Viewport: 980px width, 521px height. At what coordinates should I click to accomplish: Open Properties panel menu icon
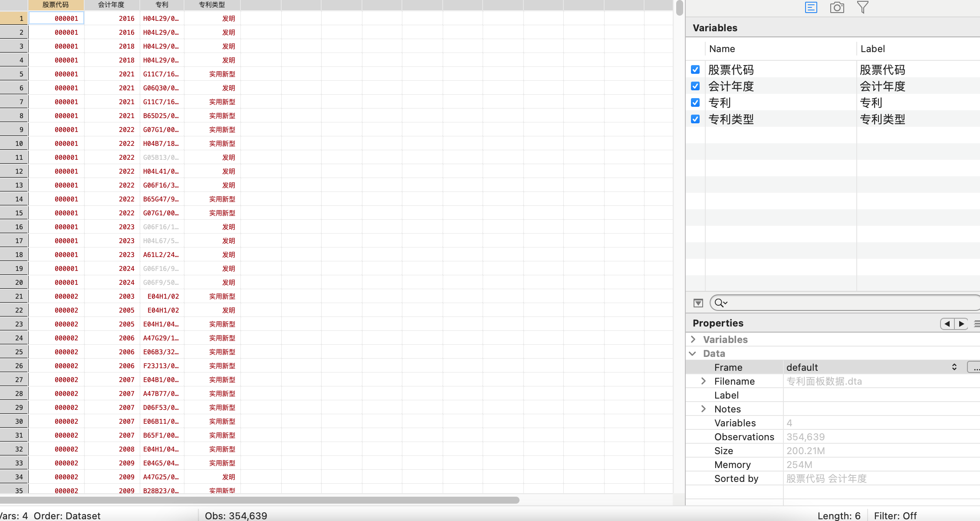[977, 324]
